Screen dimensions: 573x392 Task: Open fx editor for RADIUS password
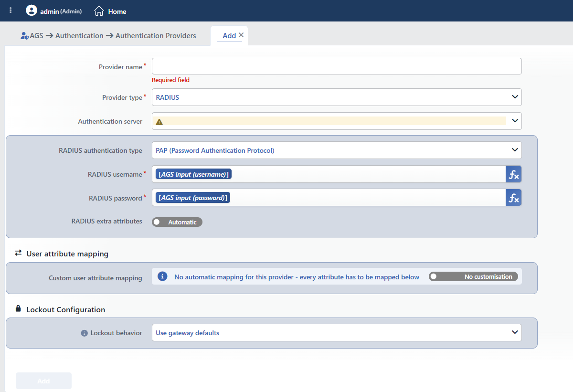click(x=514, y=198)
